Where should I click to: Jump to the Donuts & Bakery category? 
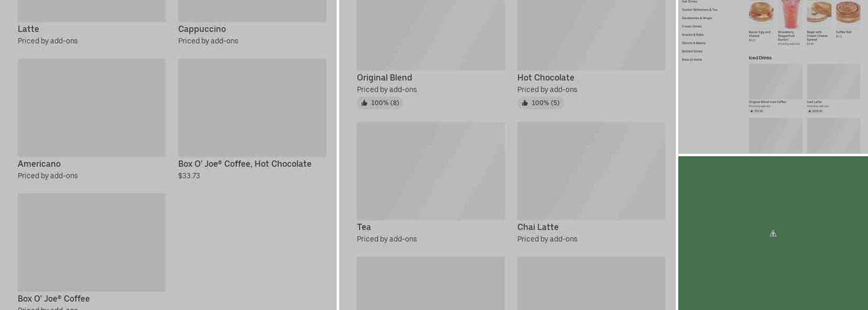pos(694,43)
